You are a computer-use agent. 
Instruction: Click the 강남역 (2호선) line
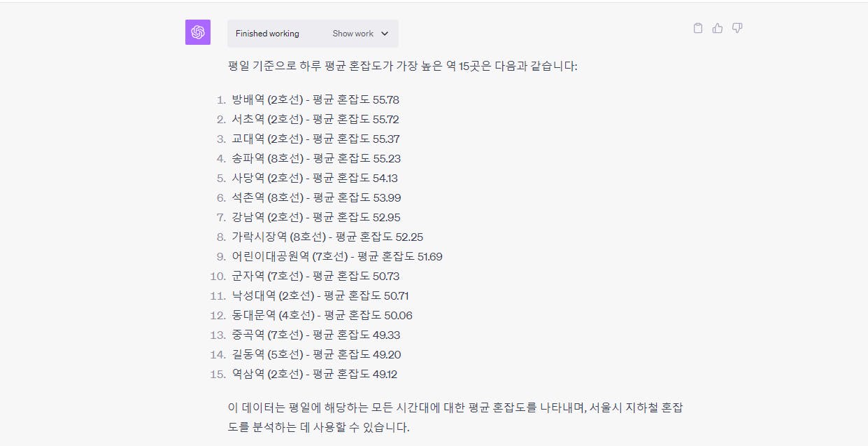click(x=316, y=217)
